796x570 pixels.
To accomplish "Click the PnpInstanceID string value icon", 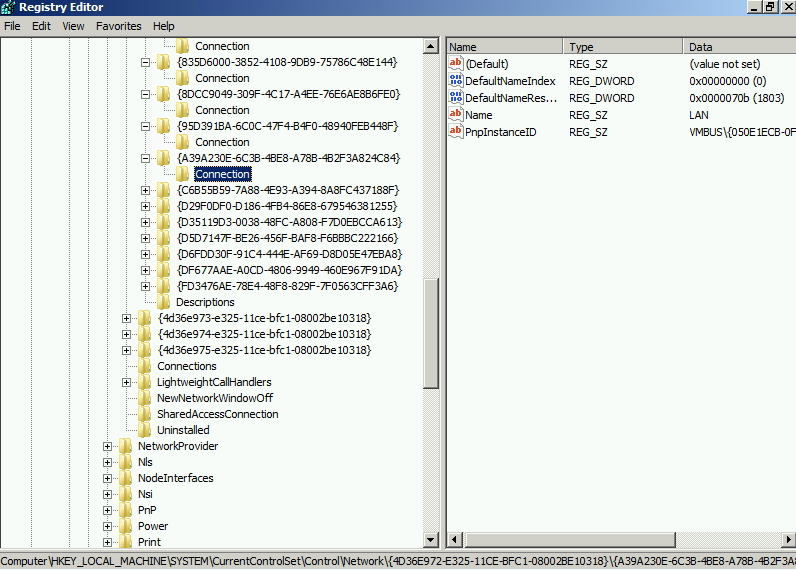I will (456, 131).
